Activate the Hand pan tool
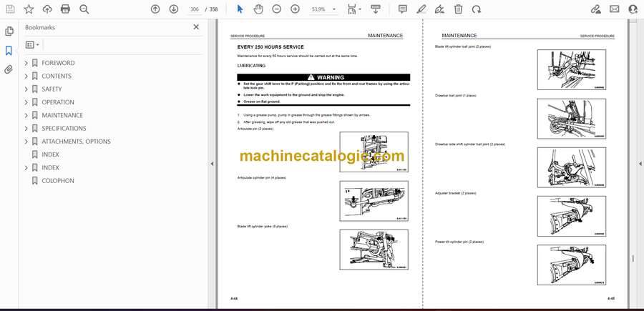Screen dimensions: 644x311 coord(258,9)
